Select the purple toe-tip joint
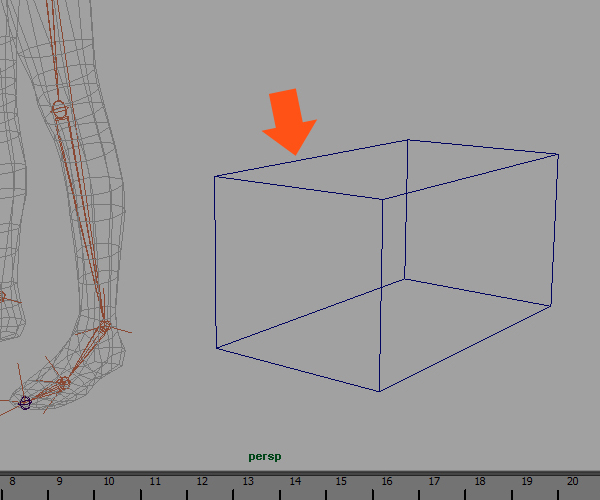This screenshot has width=600, height=500. tap(25, 403)
